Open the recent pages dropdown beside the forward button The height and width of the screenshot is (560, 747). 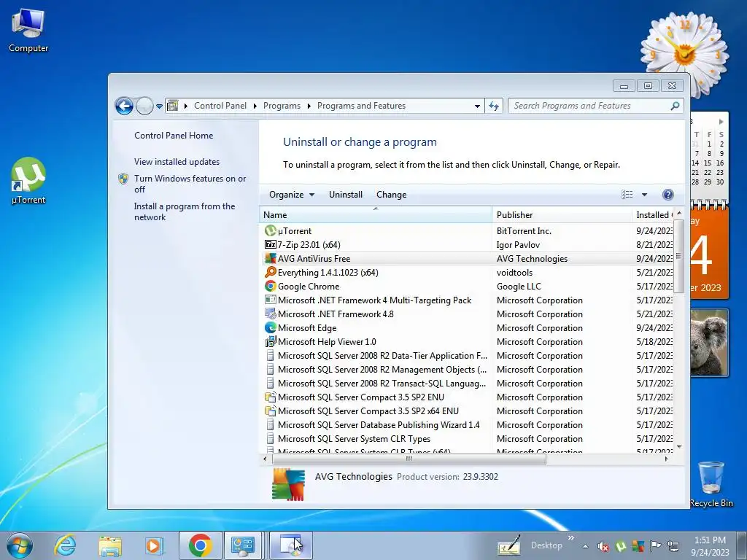[159, 106]
